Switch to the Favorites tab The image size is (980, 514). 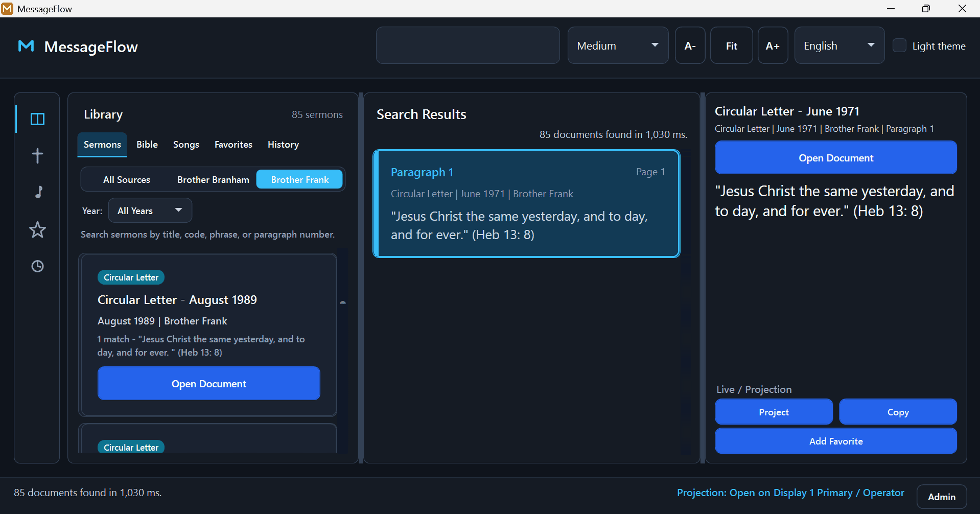point(234,145)
